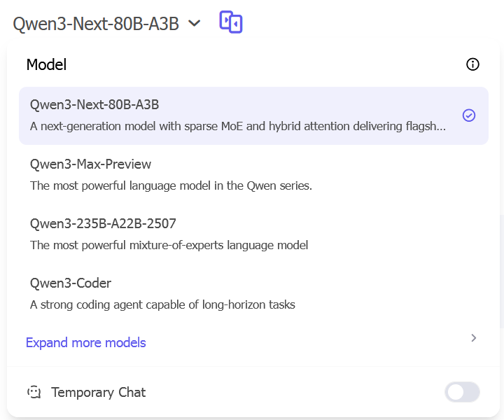Viewport: 504px width, 420px height.
Task: Open the Expand more models link
Action: (86, 342)
